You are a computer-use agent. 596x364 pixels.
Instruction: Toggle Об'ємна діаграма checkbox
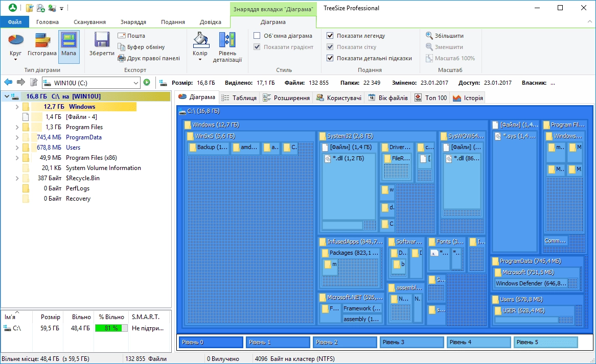coord(257,36)
